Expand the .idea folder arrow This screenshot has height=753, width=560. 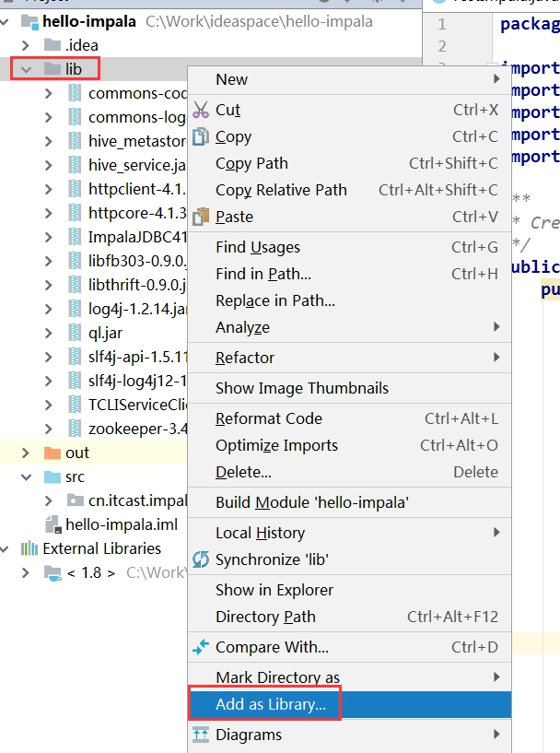[x=26, y=45]
